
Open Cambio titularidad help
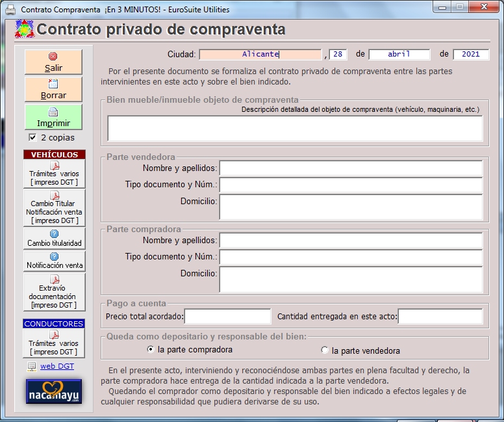[x=54, y=238]
